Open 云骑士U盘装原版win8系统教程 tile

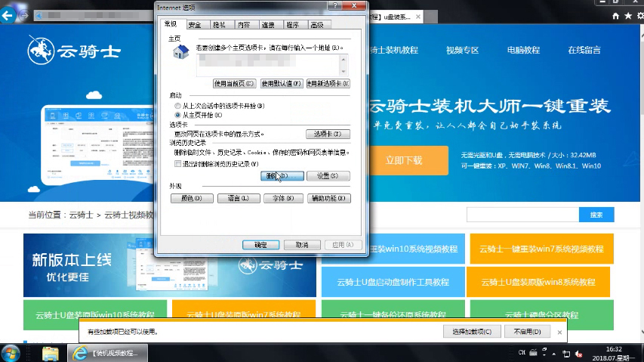[x=538, y=282]
